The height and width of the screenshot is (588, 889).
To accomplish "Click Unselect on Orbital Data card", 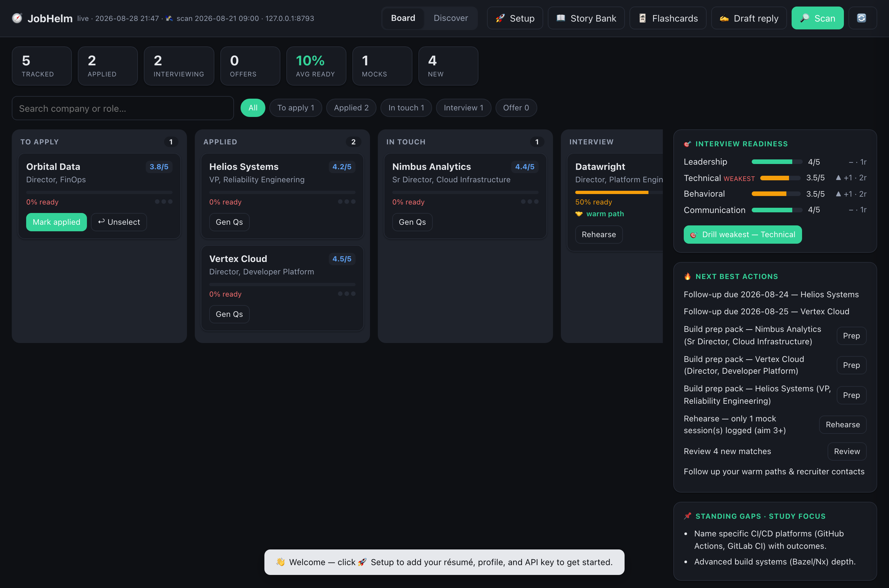I will [119, 222].
